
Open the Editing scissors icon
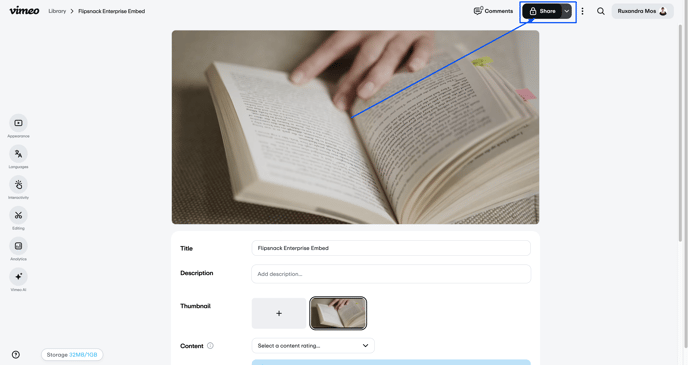pos(18,215)
